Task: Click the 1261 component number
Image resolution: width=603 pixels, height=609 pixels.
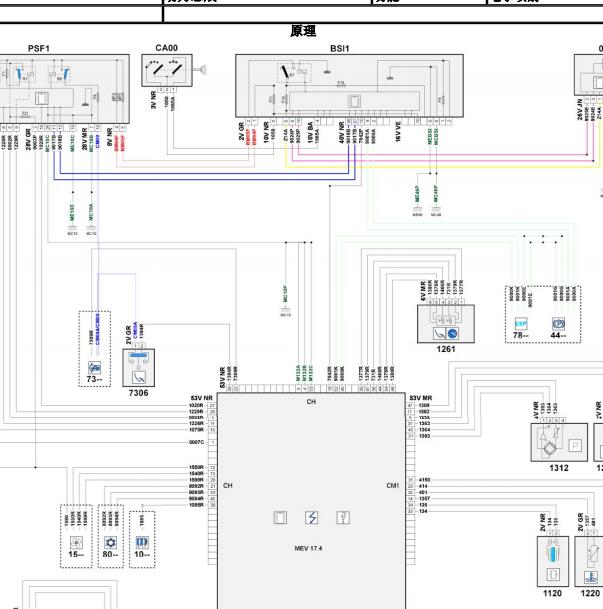Action: [x=446, y=349]
